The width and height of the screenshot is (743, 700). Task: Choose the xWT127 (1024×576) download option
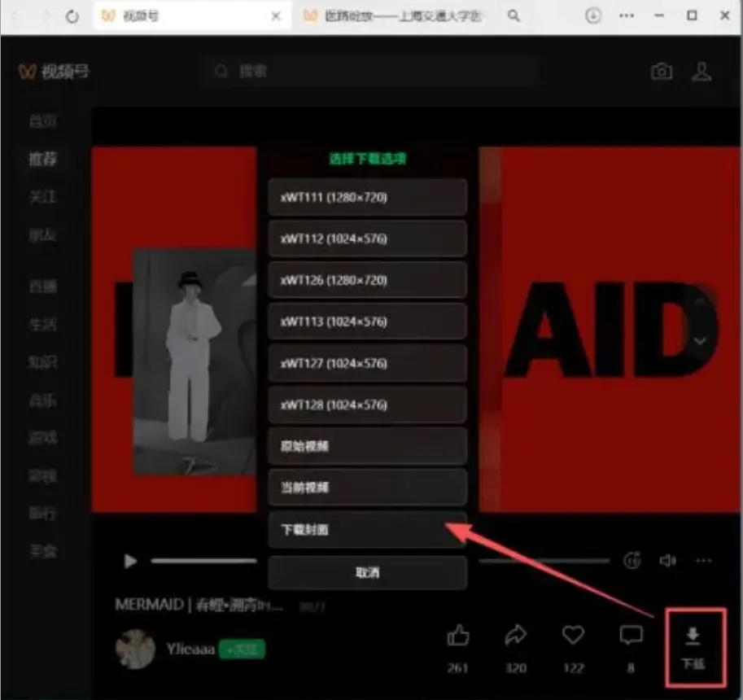[x=368, y=364]
